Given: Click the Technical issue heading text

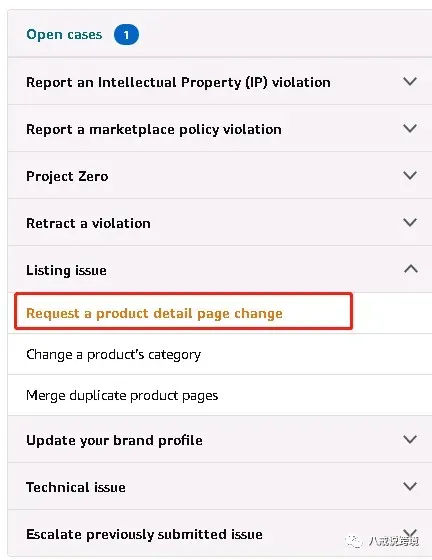Looking at the screenshot, I should (x=76, y=488).
